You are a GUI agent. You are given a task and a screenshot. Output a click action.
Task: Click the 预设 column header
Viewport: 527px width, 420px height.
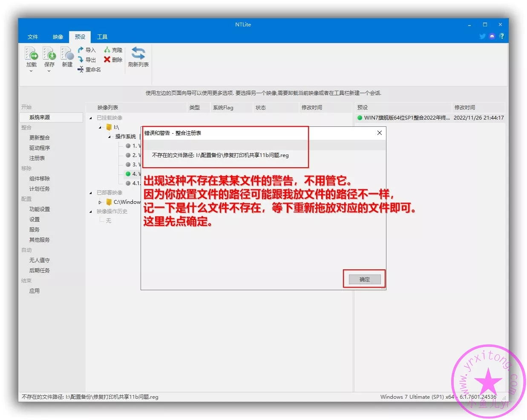(403, 108)
